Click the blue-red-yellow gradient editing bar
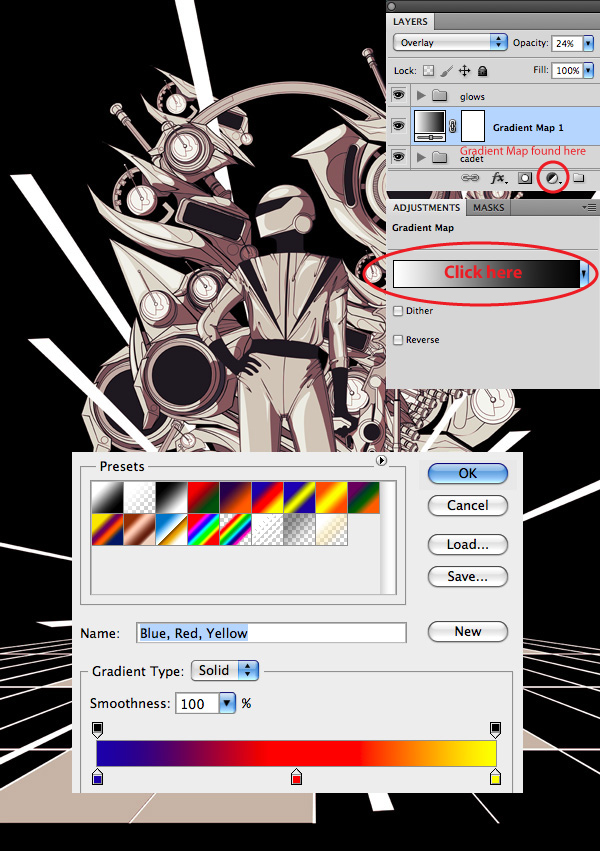This screenshot has width=600, height=851. pos(296,753)
